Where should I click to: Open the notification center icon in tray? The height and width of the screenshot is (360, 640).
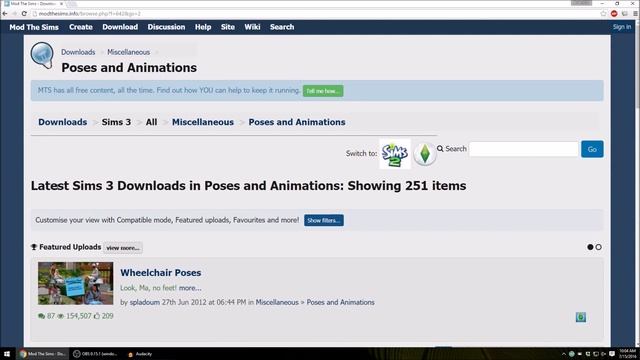pos(612,354)
